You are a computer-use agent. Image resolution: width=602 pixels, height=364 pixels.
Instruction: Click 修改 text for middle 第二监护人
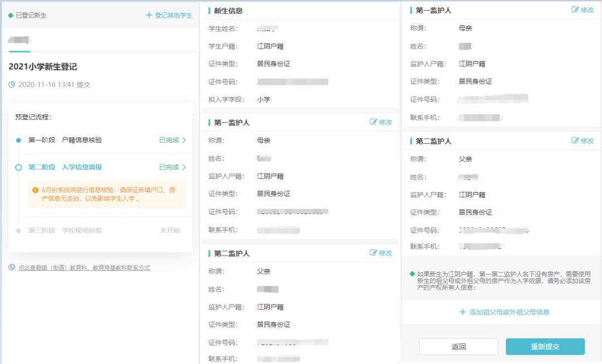click(386, 253)
